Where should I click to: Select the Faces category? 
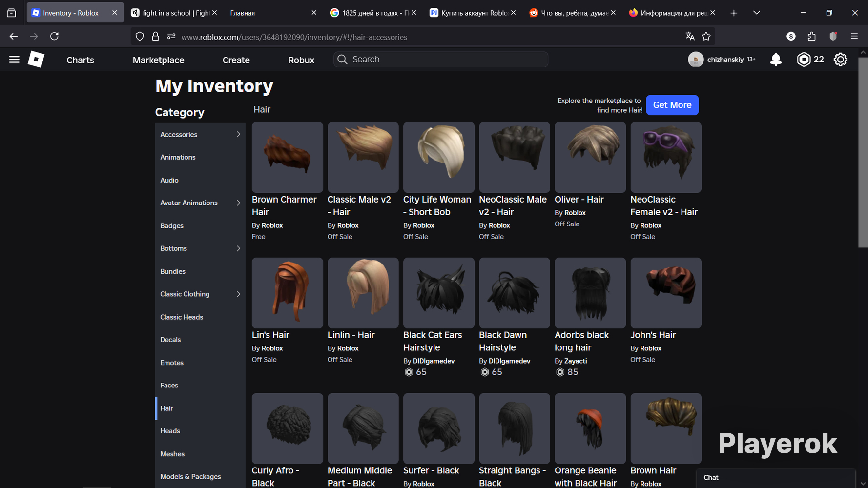(x=200, y=386)
